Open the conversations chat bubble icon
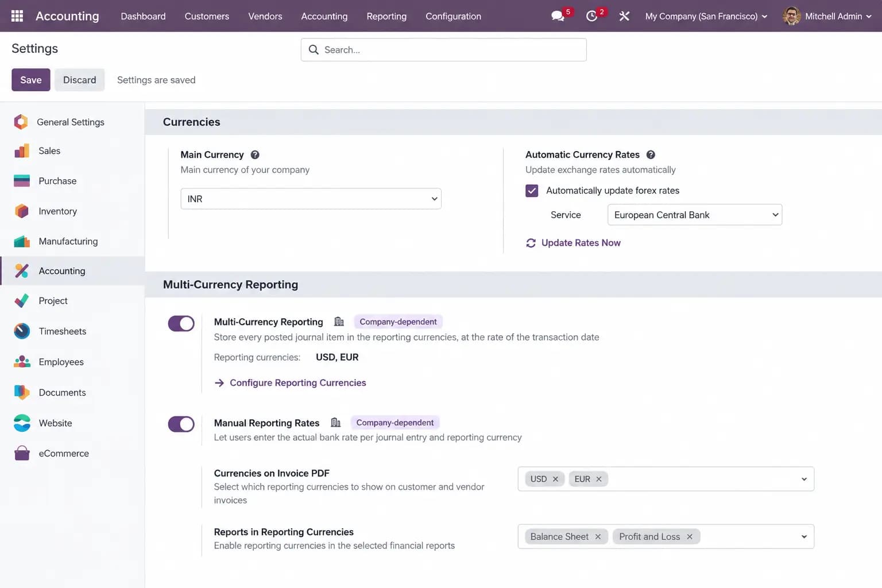The image size is (882, 588). click(x=558, y=16)
